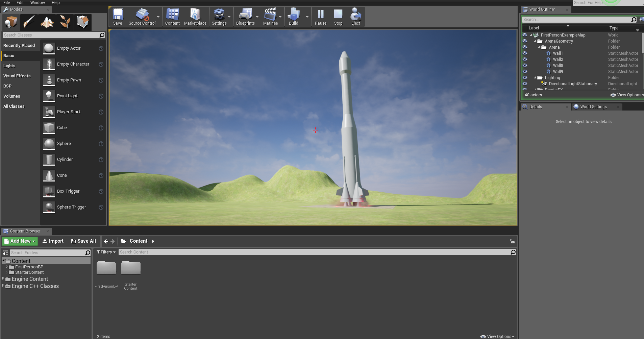Select the Landscape mode icon
Viewport: 644px width, 339px height.
47,22
